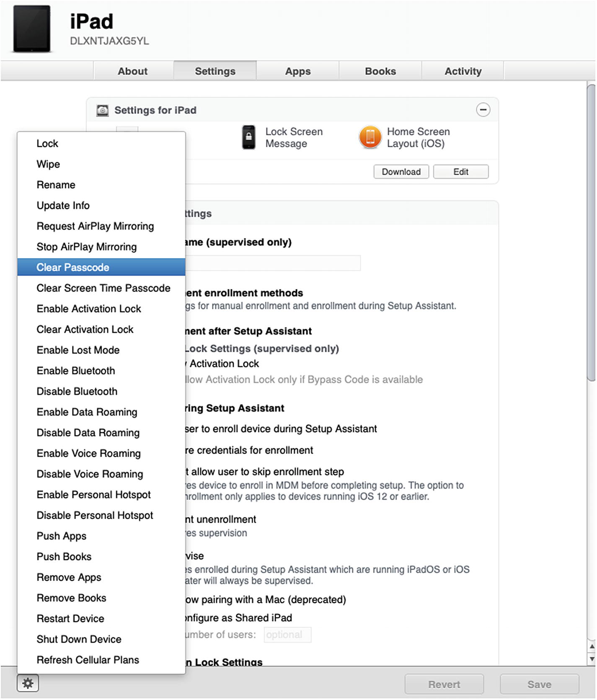Open the Books tab
Viewport: 597px width, 700px height.
pos(380,71)
